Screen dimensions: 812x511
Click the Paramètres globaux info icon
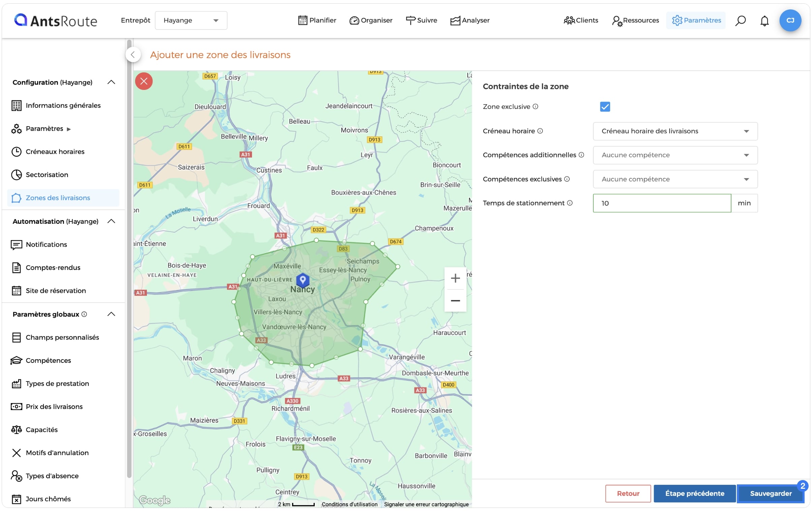(x=84, y=315)
